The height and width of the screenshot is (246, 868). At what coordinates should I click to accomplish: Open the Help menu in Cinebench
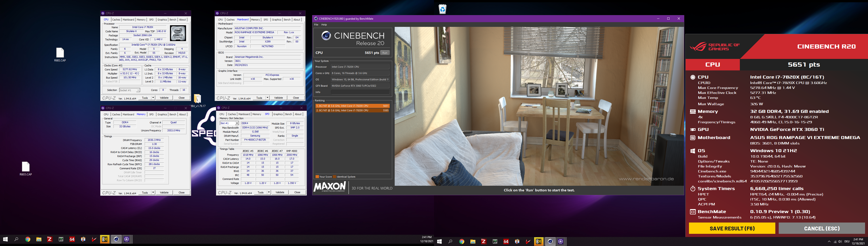coord(324,25)
